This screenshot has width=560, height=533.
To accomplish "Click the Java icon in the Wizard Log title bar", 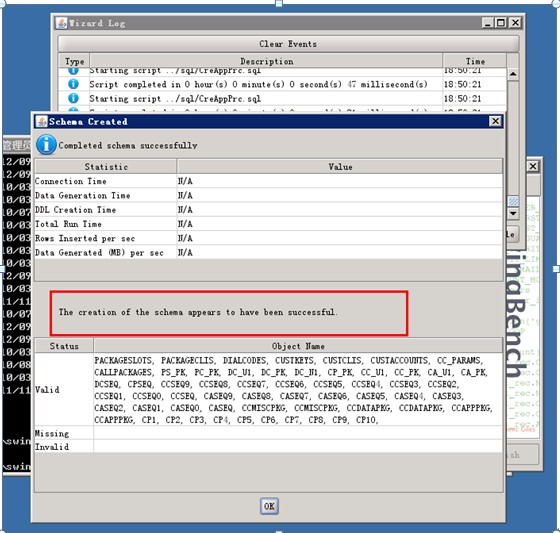I will pyautogui.click(x=61, y=23).
